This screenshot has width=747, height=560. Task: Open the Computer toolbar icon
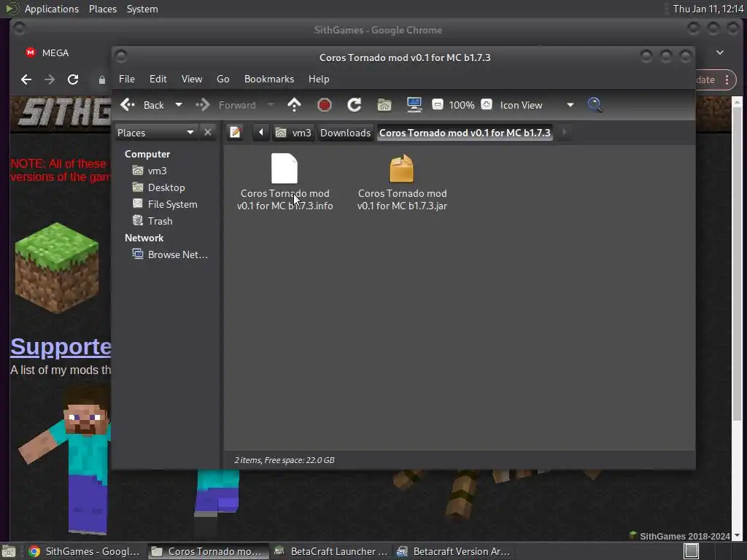[414, 105]
